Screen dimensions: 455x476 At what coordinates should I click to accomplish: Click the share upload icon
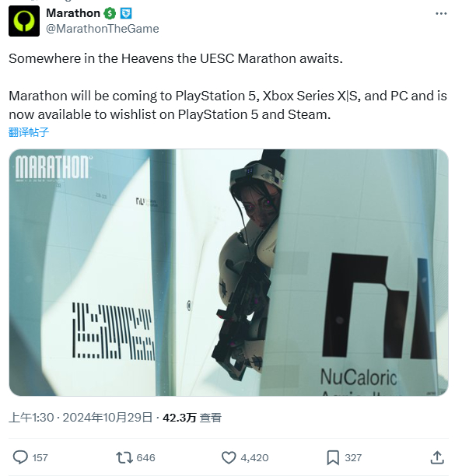click(437, 457)
